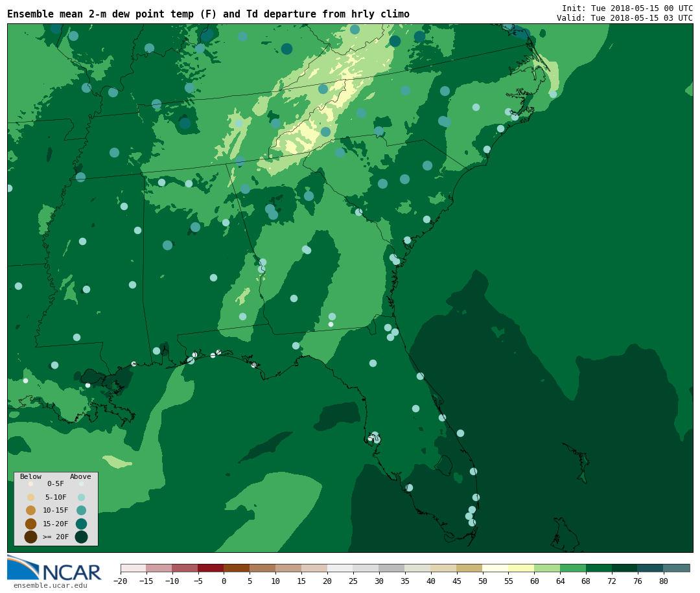Pick the -5 to 0 dark red swatch
The image size is (700, 593).
211,568
